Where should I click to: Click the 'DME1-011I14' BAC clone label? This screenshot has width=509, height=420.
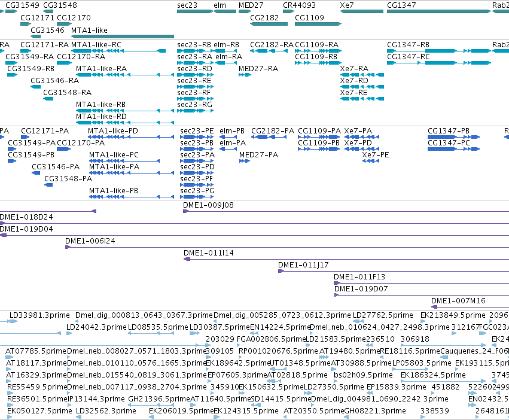[x=209, y=253]
